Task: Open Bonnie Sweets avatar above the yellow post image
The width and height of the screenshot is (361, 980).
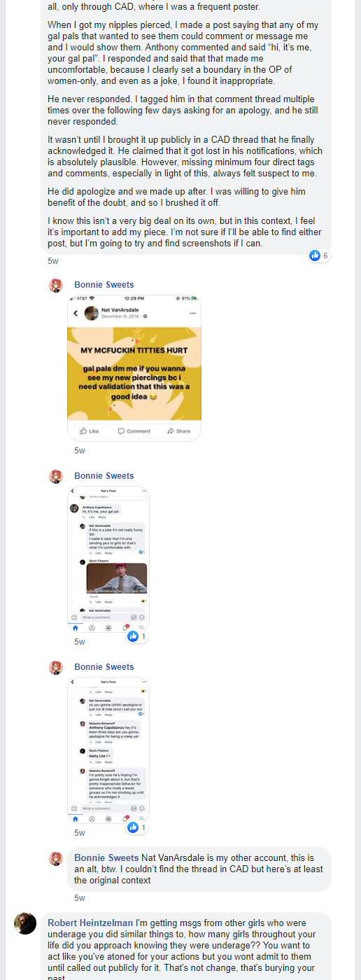Action: tap(56, 285)
